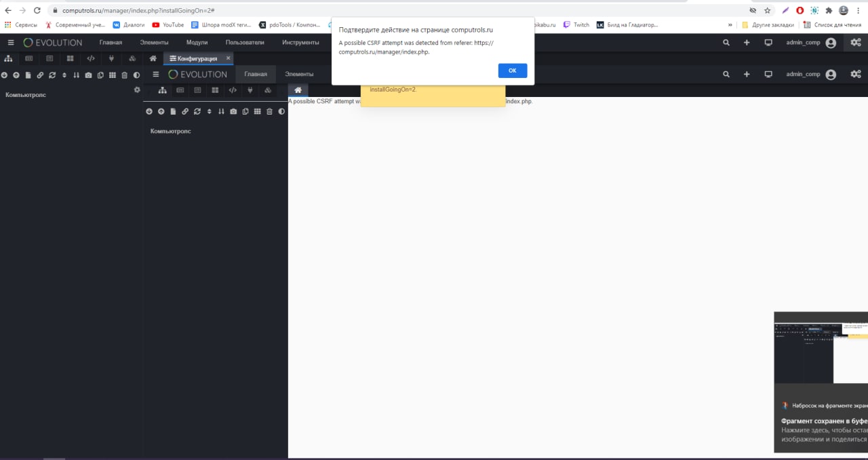Open the Другие закладки folder
This screenshot has width=868, height=460.
[x=768, y=24]
